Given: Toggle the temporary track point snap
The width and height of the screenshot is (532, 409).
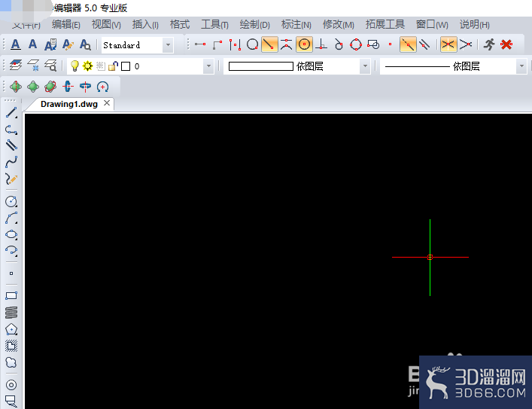Looking at the screenshot, I should 200,44.
